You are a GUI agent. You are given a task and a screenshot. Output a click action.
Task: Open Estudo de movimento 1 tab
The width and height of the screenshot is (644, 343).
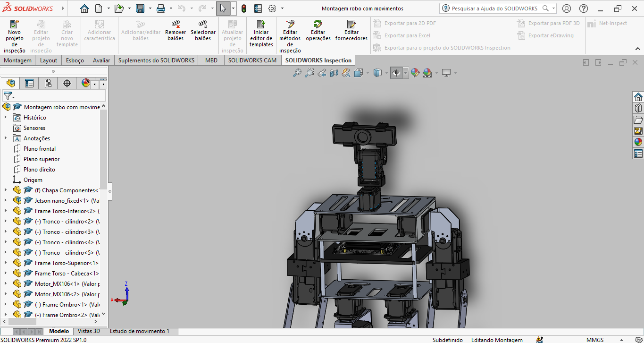click(140, 331)
